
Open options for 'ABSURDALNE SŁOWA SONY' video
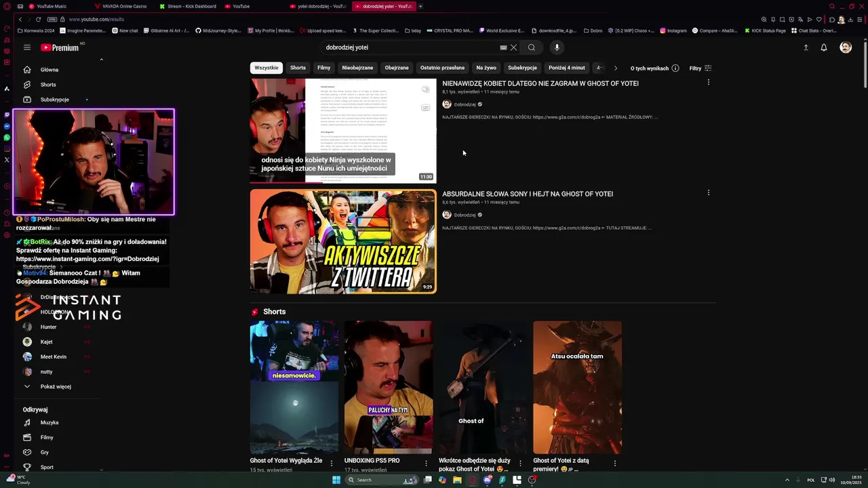coord(708,192)
